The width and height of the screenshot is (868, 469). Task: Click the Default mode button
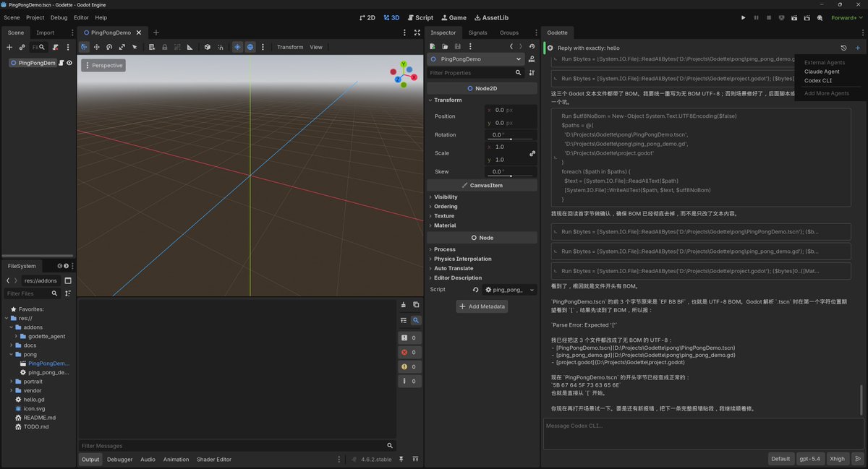point(780,458)
